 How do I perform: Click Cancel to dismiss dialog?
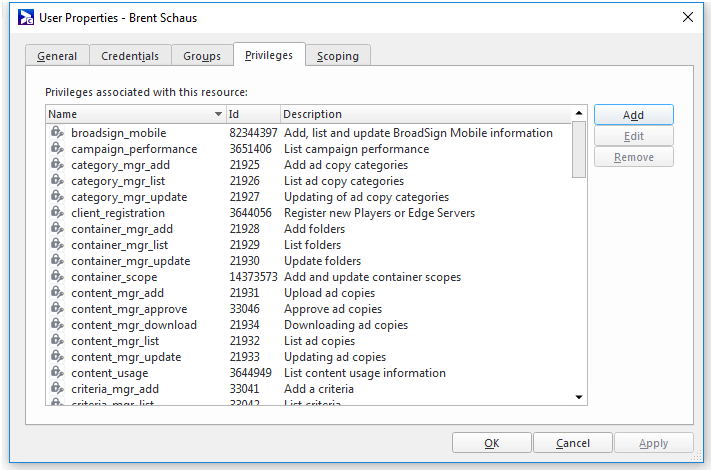pos(573,443)
